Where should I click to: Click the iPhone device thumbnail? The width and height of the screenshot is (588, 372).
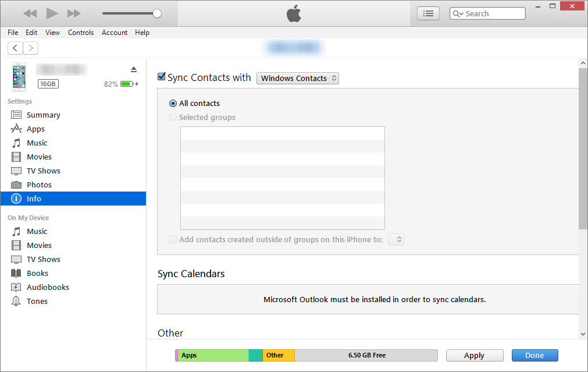(19, 77)
